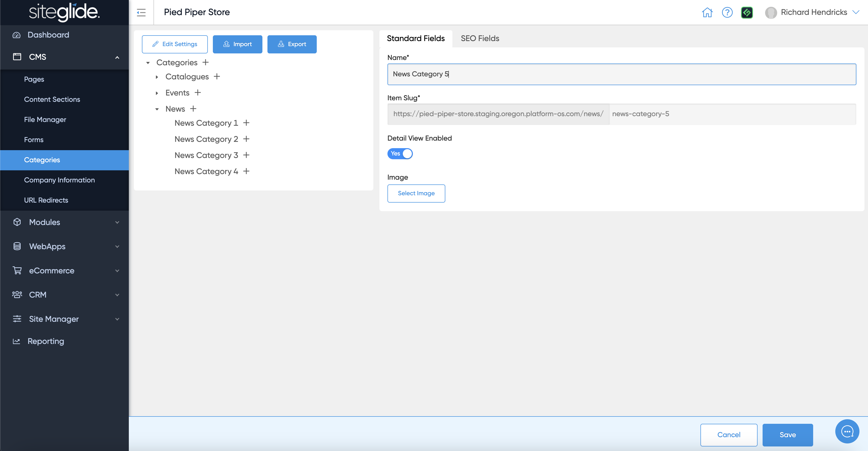Click the Save button

pos(787,434)
